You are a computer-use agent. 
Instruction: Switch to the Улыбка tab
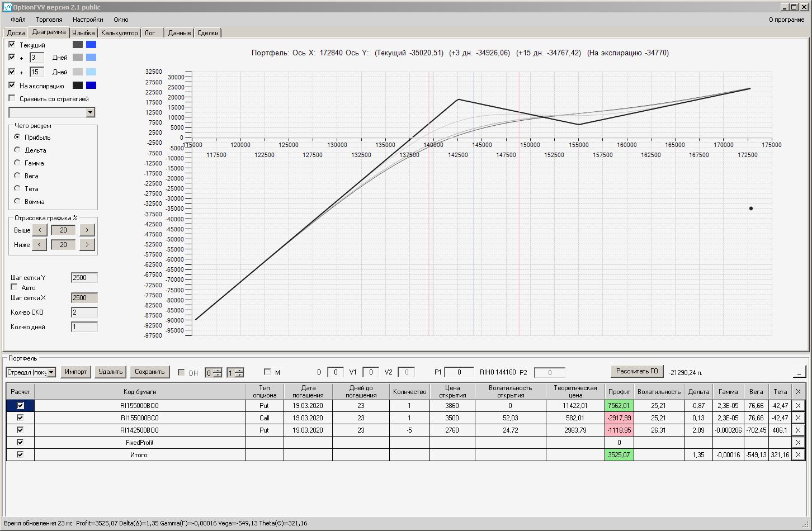click(x=83, y=33)
